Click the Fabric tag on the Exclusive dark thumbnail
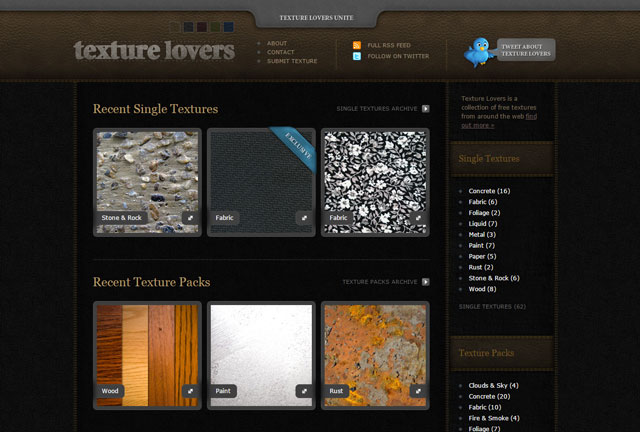The height and width of the screenshot is (432, 640). pos(224,218)
